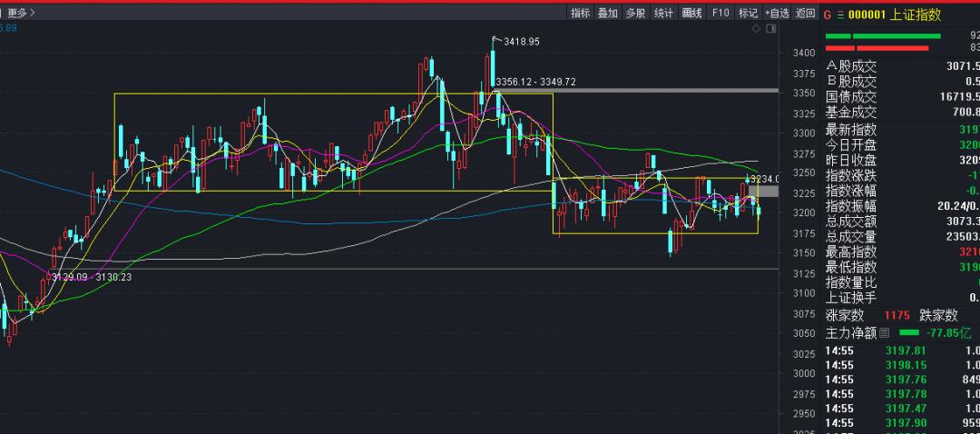Expand the 更多 menu
Screen dimensions: 980x434
tap(21, 13)
